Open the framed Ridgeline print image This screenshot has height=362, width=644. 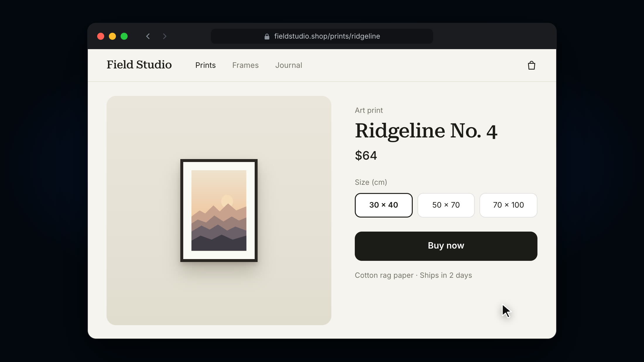(x=219, y=210)
